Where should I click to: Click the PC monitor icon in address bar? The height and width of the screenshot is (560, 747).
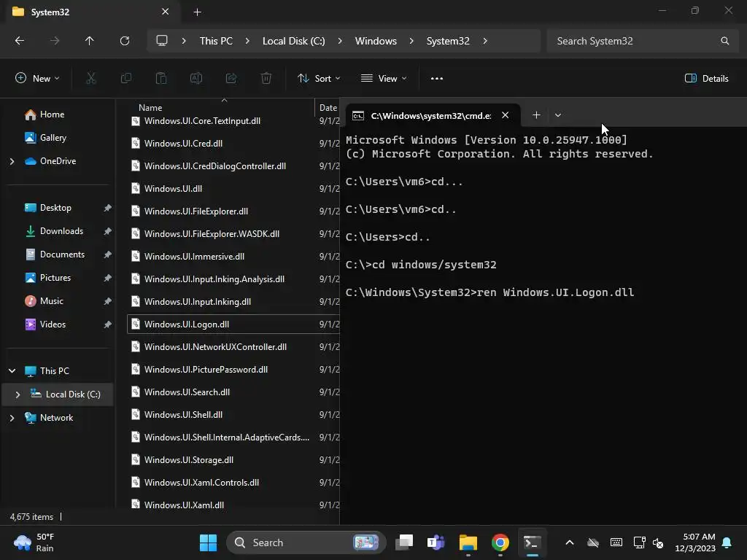click(x=162, y=41)
